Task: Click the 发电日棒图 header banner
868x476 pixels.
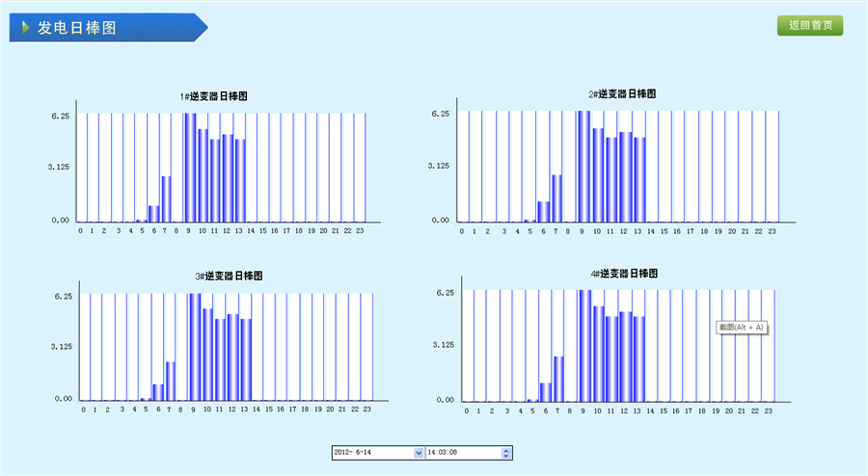Action: point(108,28)
